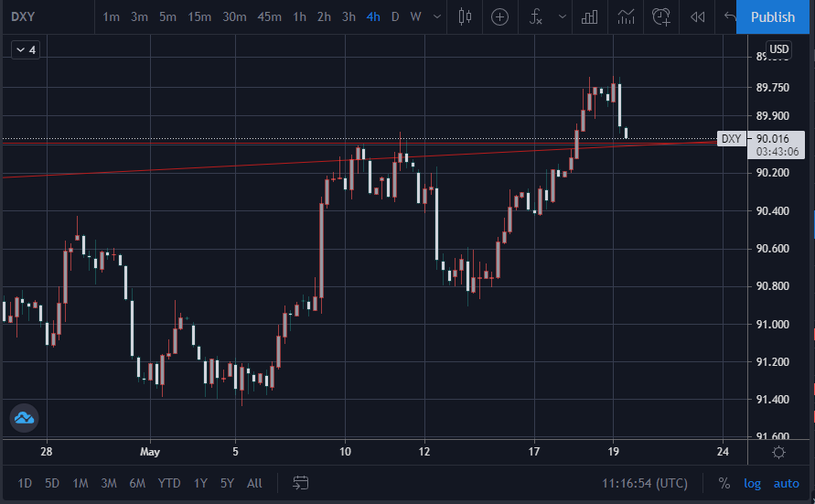Toggle the percent % scale
The height and width of the screenshot is (504, 815).
pyautogui.click(x=724, y=483)
